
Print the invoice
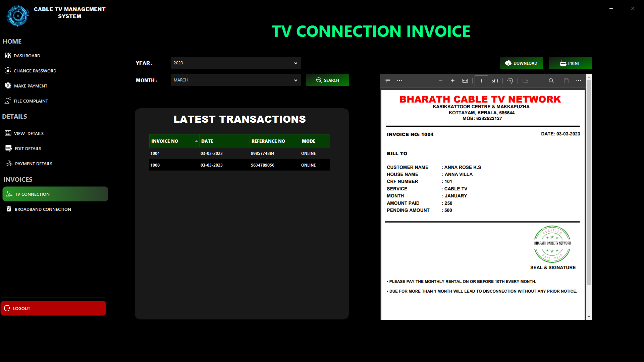pyautogui.click(x=570, y=63)
